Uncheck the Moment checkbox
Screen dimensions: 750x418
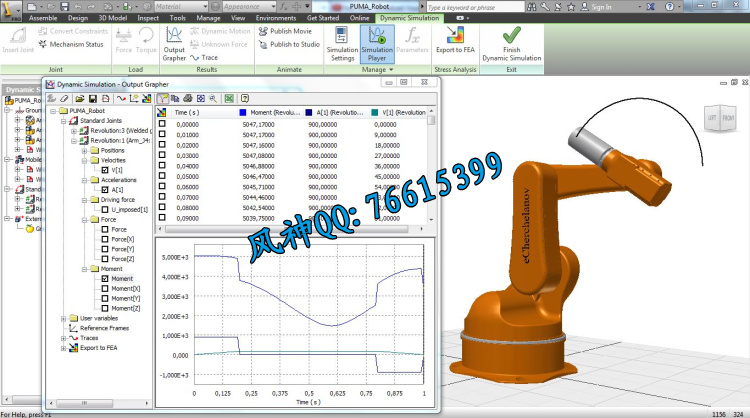coord(105,278)
